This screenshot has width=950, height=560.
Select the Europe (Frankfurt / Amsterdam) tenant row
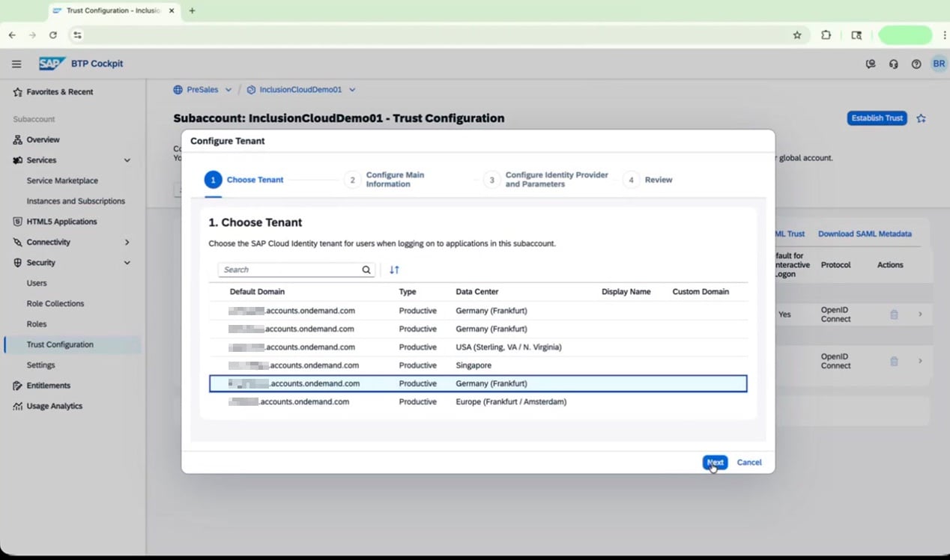(478, 402)
